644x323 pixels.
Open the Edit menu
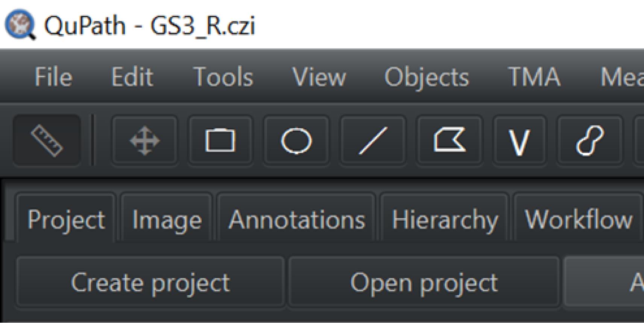(x=132, y=77)
